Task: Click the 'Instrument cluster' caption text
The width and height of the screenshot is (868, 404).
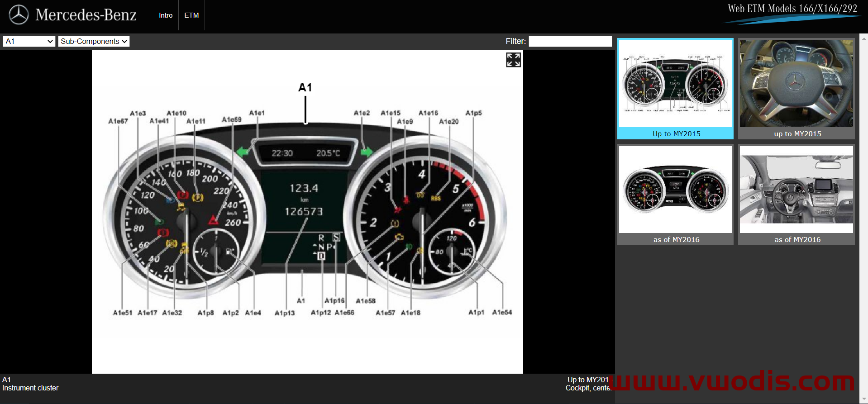Action: pyautogui.click(x=30, y=388)
